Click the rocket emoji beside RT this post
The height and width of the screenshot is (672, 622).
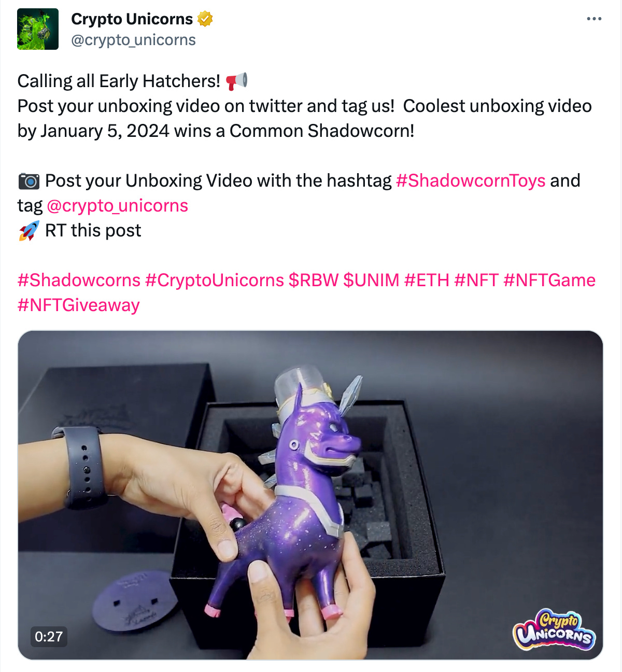coord(29,231)
